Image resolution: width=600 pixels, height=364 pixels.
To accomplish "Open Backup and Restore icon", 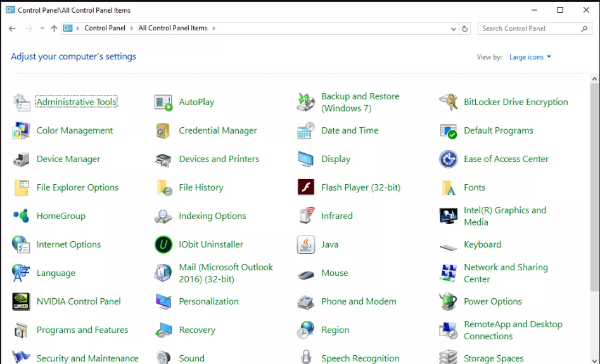I will click(x=306, y=102).
